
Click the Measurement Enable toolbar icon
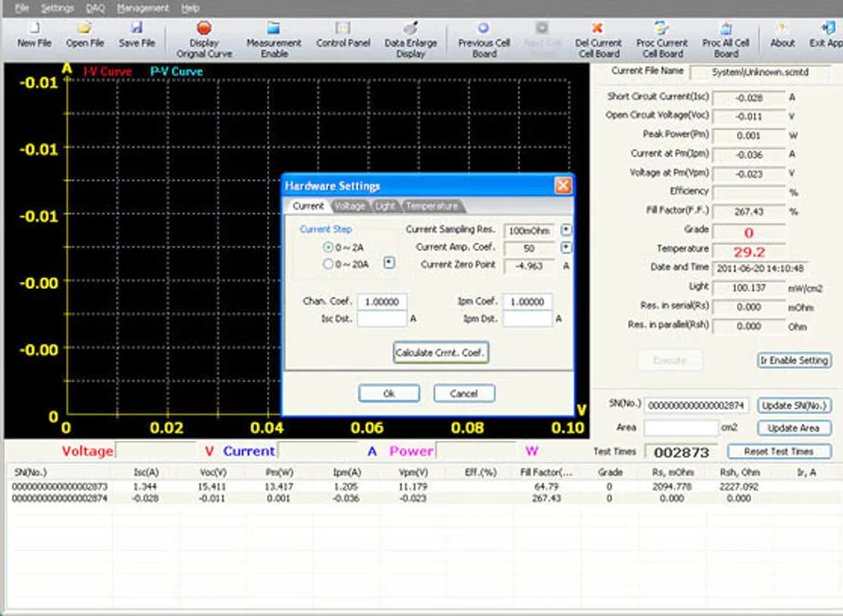pyautogui.click(x=274, y=30)
